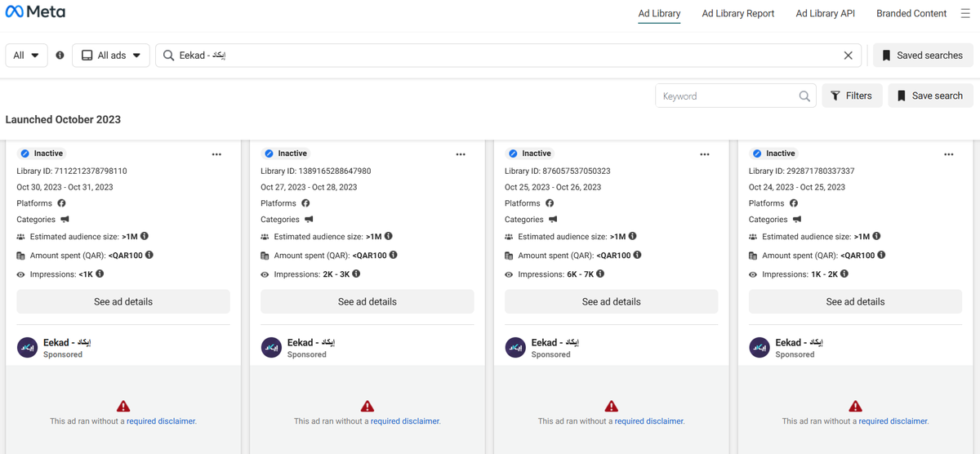Open the hamburger menu at top right
This screenshot has width=980, height=454.
965,13
